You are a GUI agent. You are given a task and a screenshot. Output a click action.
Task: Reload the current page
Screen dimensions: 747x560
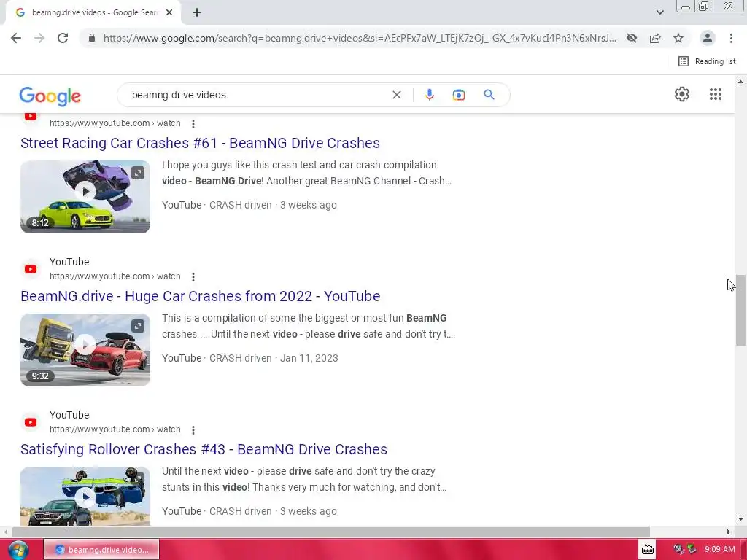tap(63, 38)
